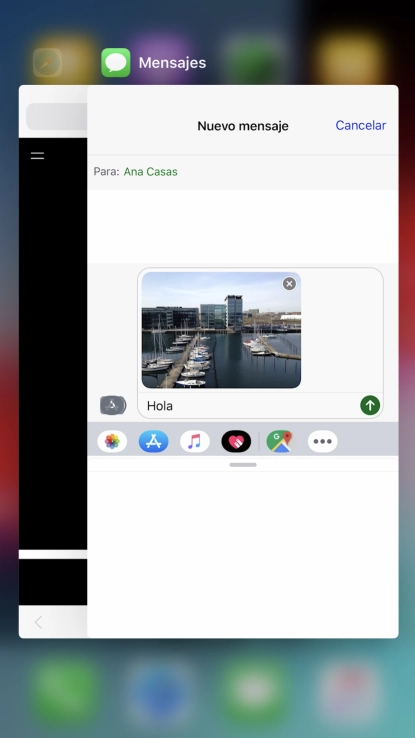
Task: Open Google Maps in the app drawer
Action: tap(279, 441)
